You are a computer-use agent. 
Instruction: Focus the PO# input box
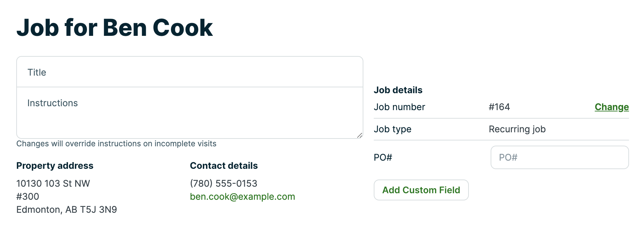(559, 157)
